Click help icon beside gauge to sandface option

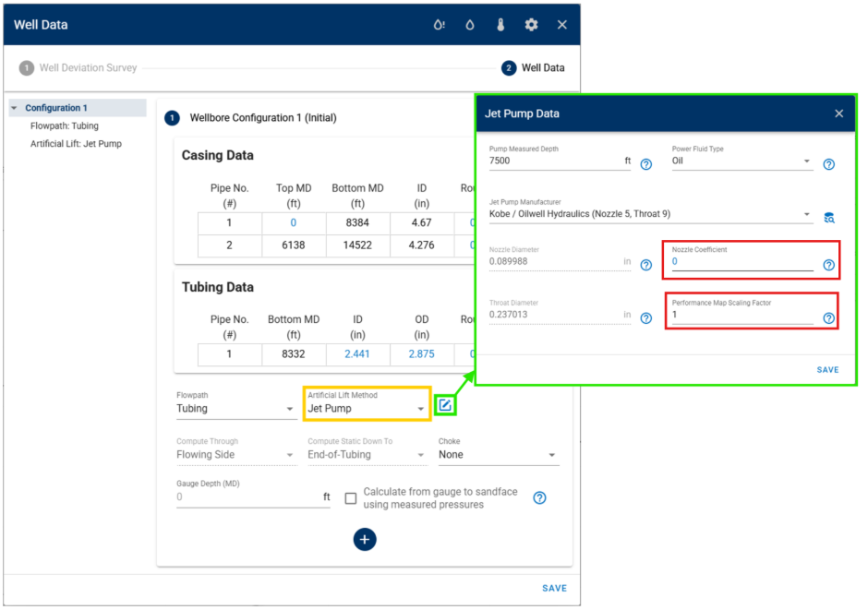coord(540,498)
